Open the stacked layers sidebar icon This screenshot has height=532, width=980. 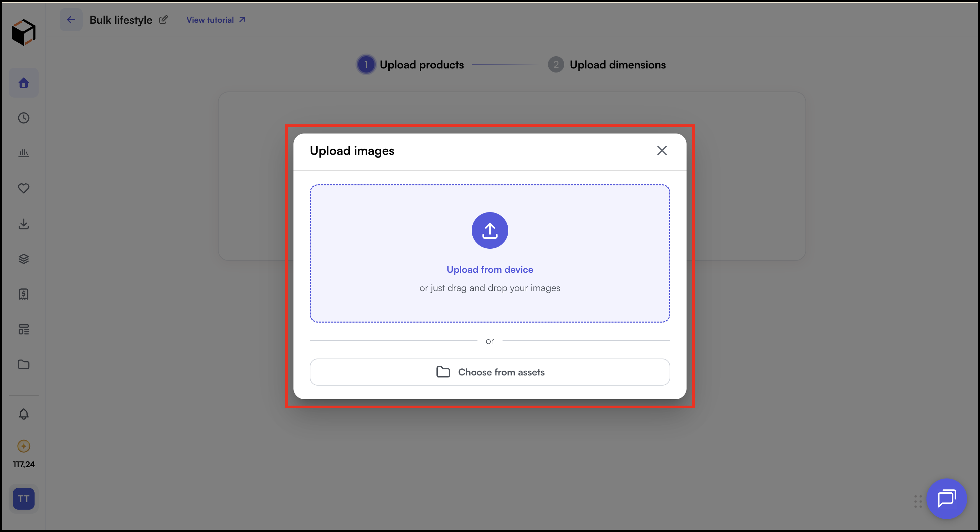tap(24, 259)
